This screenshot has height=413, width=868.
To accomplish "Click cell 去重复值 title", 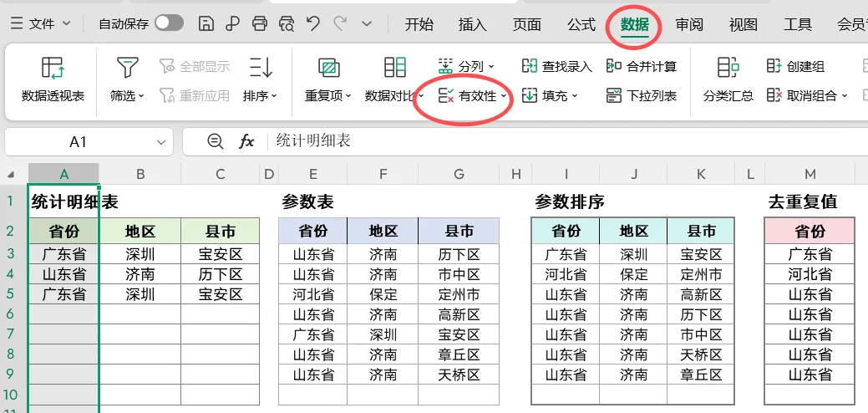I will coord(803,202).
